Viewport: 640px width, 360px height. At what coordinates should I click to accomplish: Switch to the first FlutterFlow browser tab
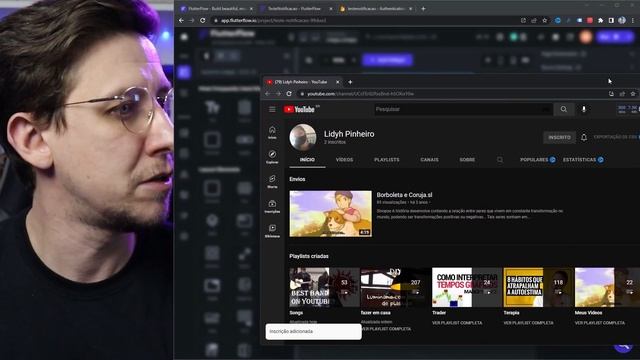click(x=216, y=8)
